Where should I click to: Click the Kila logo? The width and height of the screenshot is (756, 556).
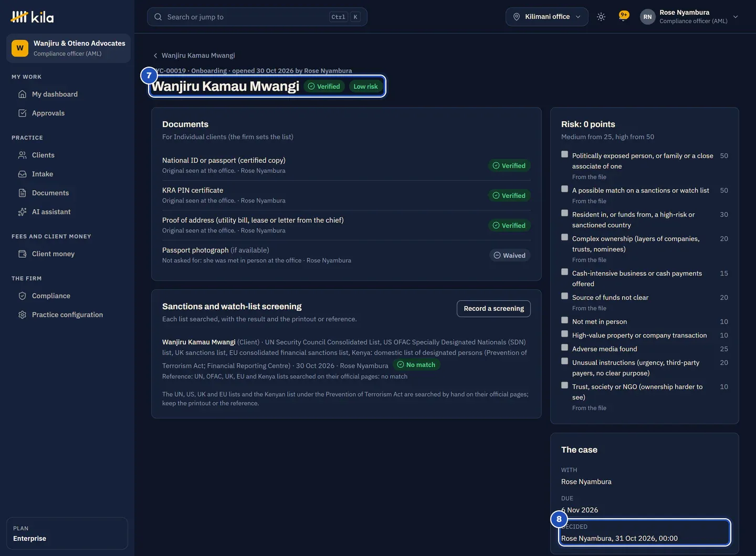pyautogui.click(x=32, y=17)
